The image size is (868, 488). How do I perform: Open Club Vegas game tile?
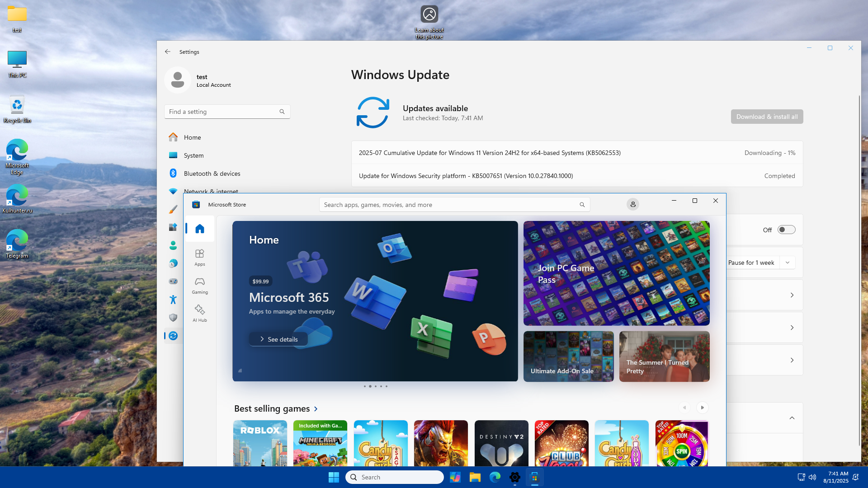coord(561,443)
